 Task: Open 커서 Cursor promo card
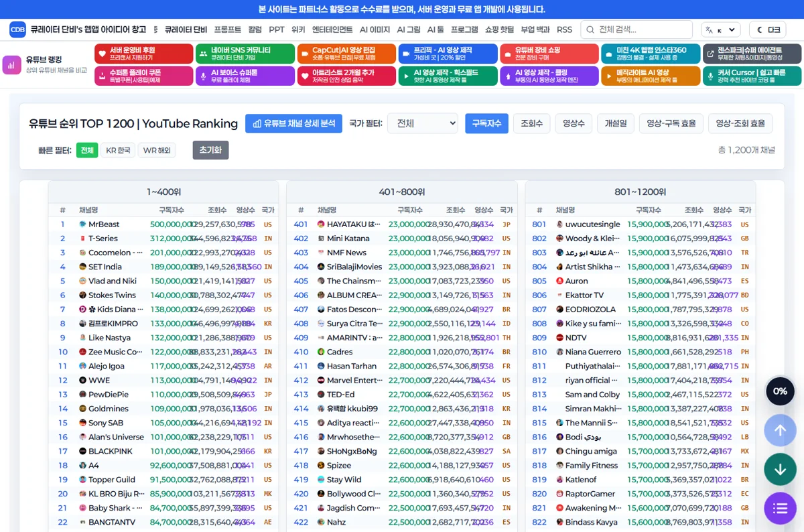click(752, 76)
